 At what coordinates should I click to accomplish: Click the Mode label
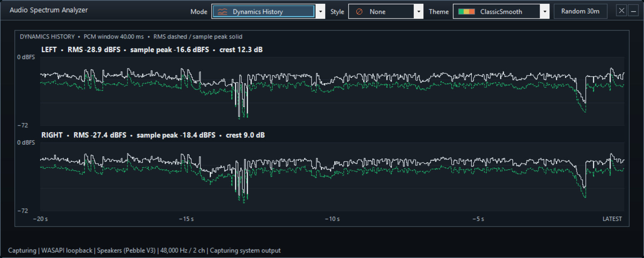pyautogui.click(x=199, y=12)
